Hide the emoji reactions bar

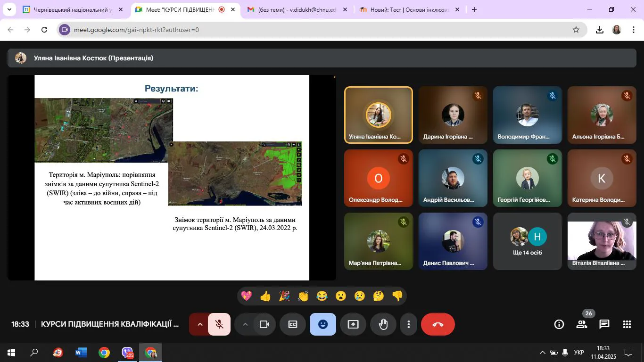[x=323, y=324]
